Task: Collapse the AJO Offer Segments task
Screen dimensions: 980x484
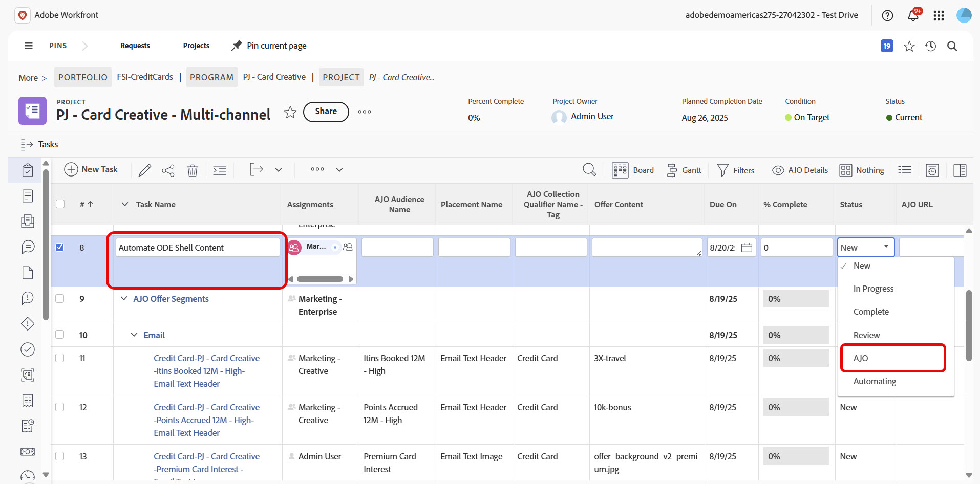Action: 123,298
